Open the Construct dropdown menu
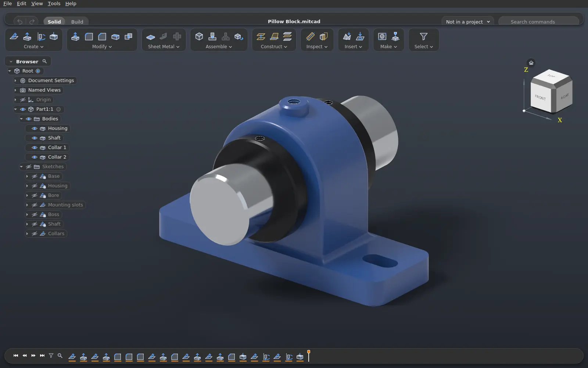The height and width of the screenshot is (368, 588). pos(274,47)
